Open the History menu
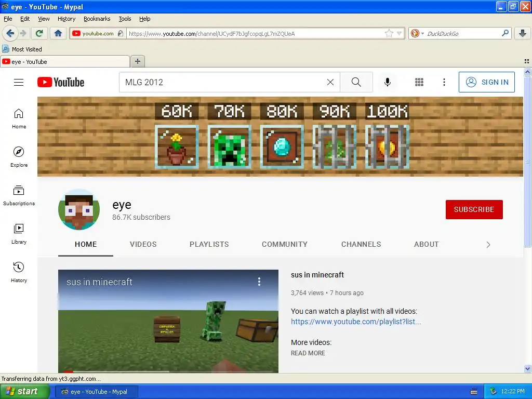This screenshot has width=532, height=399. pos(66,19)
